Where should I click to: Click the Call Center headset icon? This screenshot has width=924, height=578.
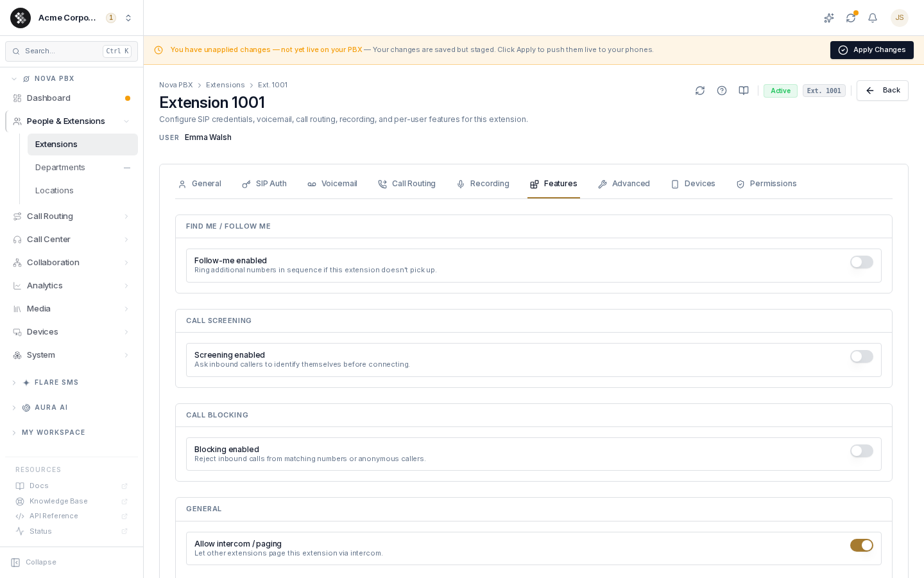point(17,240)
